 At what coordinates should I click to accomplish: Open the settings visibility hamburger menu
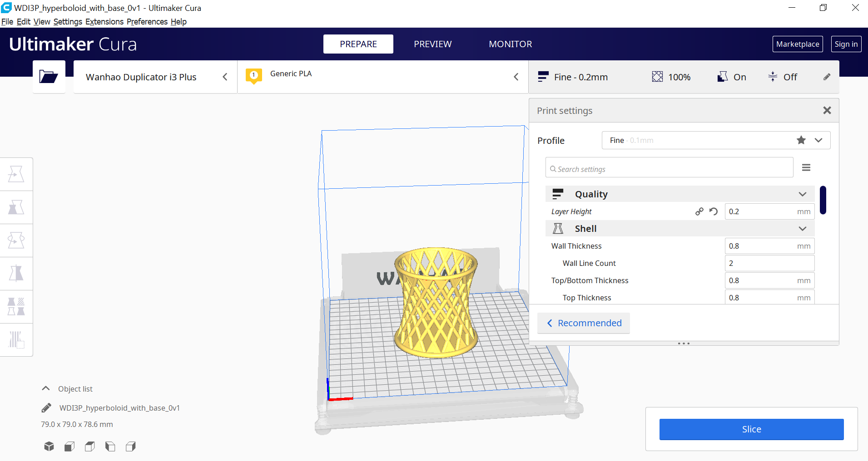click(806, 168)
